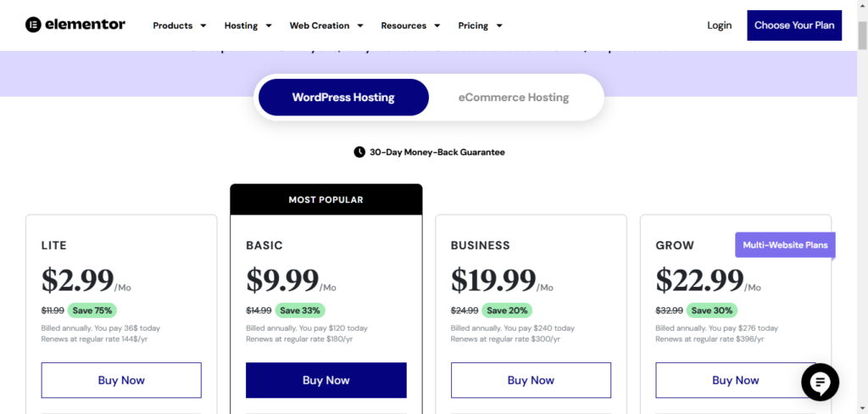This screenshot has height=414, width=868.
Task: Expand the Web Creation dropdown menu
Action: pyautogui.click(x=326, y=25)
